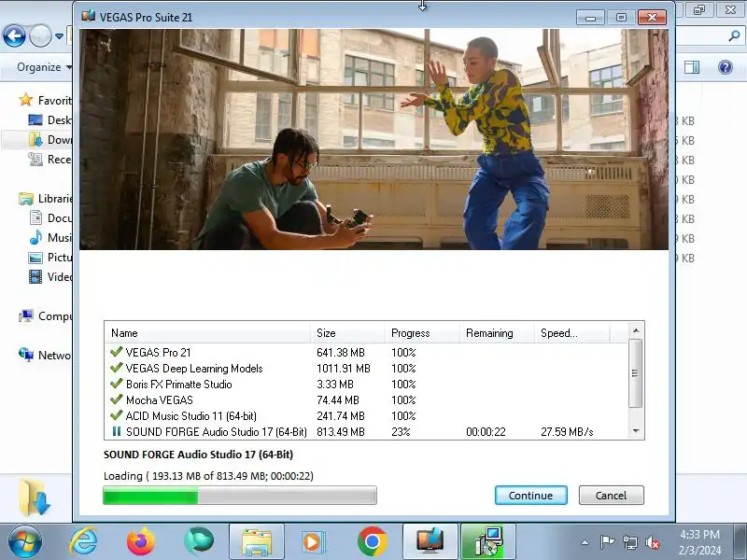Sort the list by the Speed column
The image size is (747, 560).
pyautogui.click(x=572, y=333)
